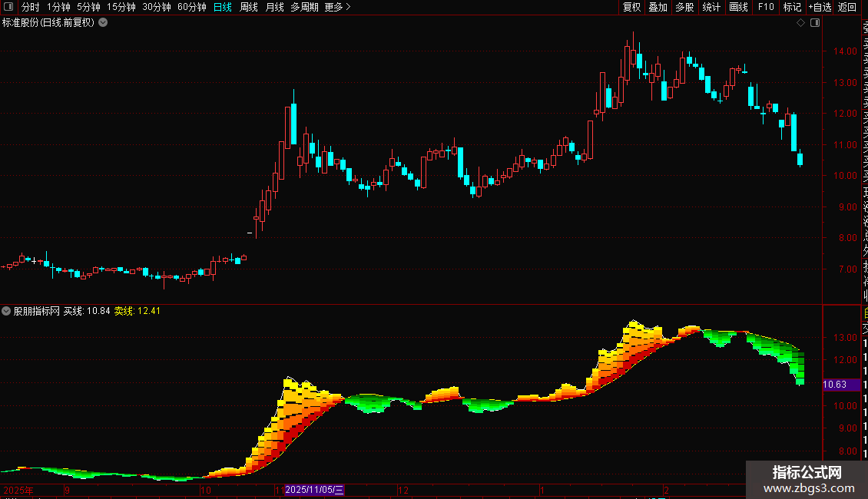Select the 15分钟 period tab
Image resolution: width=868 pixels, height=499 pixels.
(x=121, y=7)
